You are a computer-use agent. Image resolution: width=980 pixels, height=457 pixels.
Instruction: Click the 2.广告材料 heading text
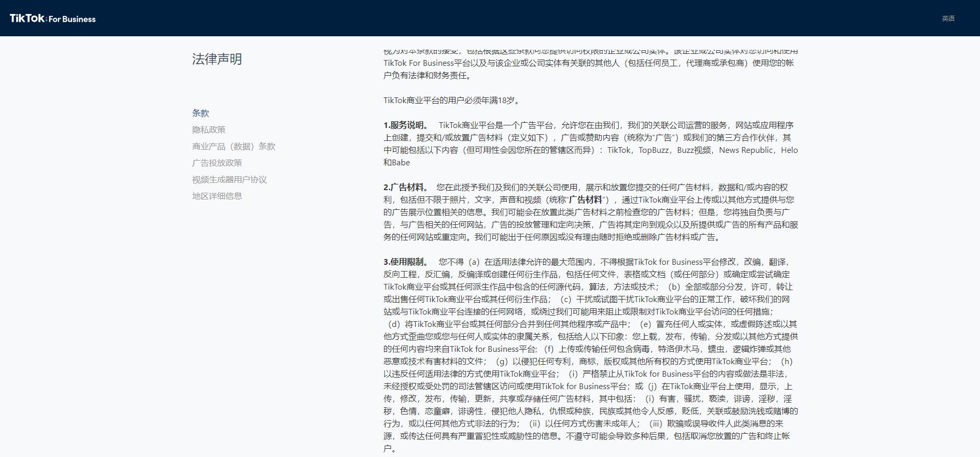pyautogui.click(x=406, y=187)
